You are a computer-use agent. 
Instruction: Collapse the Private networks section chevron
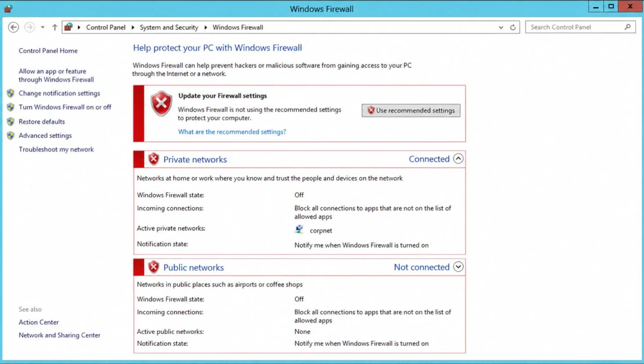pos(458,158)
